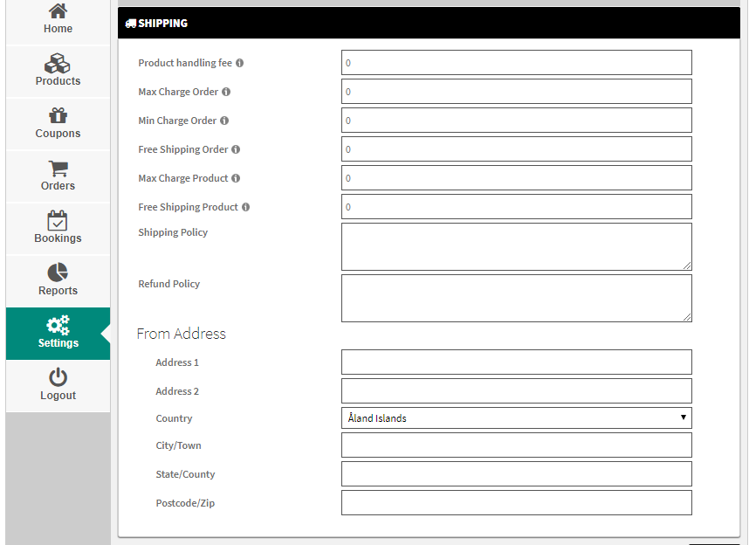The height and width of the screenshot is (545, 756).
Task: Show info tip for Min Charge Order
Action: coord(224,121)
